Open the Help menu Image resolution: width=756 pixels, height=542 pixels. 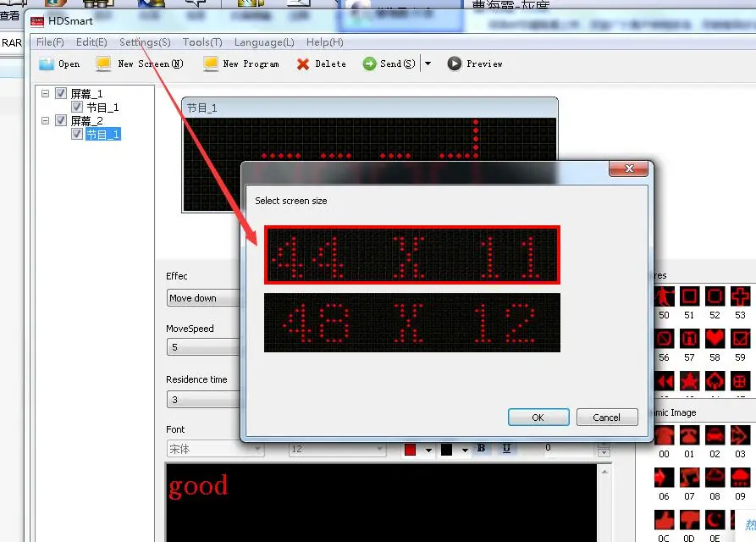click(x=325, y=42)
